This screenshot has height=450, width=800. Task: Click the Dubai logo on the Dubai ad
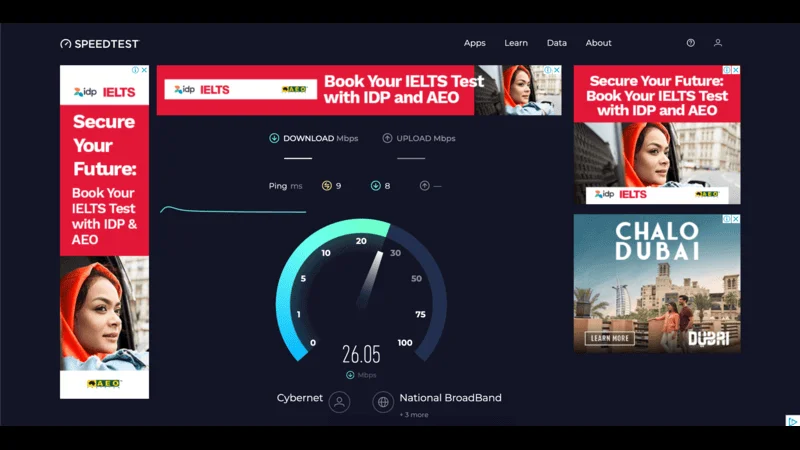[x=708, y=338]
